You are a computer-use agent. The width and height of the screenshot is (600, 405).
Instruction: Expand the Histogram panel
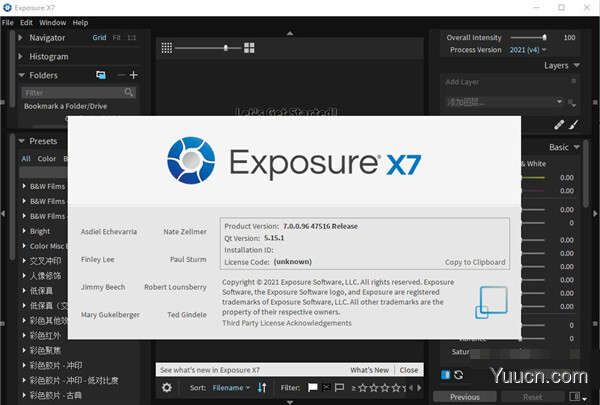point(20,56)
